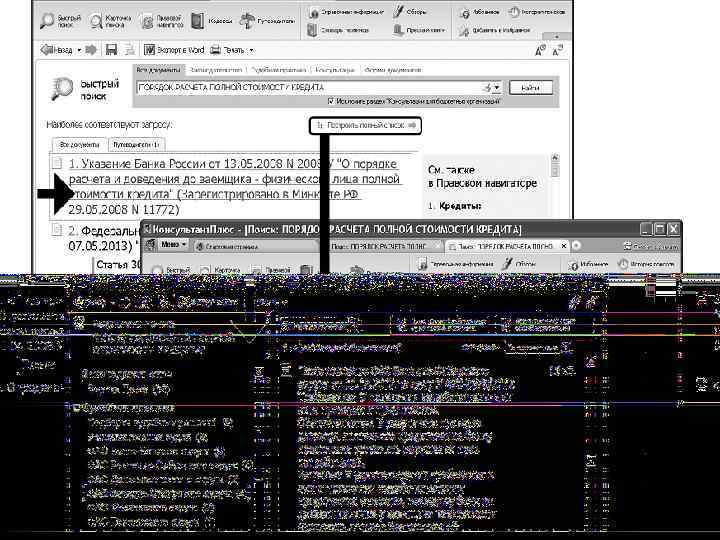The width and height of the screenshot is (720, 540).
Task: Click the lightning icon inside the search field
Action: (487, 87)
